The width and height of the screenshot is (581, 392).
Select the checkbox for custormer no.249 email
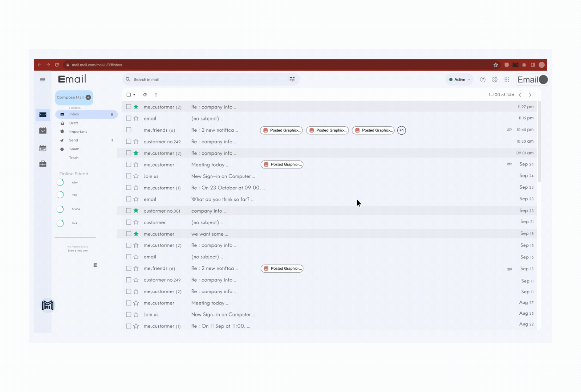click(129, 142)
